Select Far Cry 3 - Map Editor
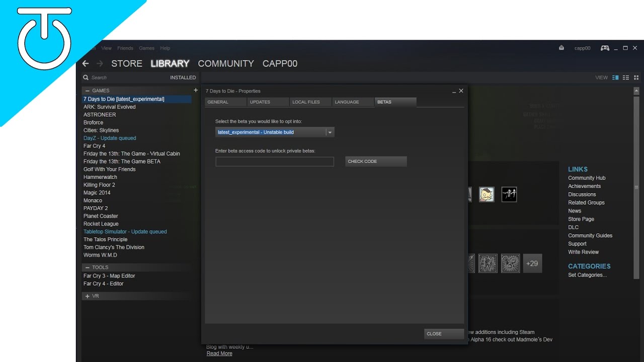This screenshot has width=644, height=362. 109,276
